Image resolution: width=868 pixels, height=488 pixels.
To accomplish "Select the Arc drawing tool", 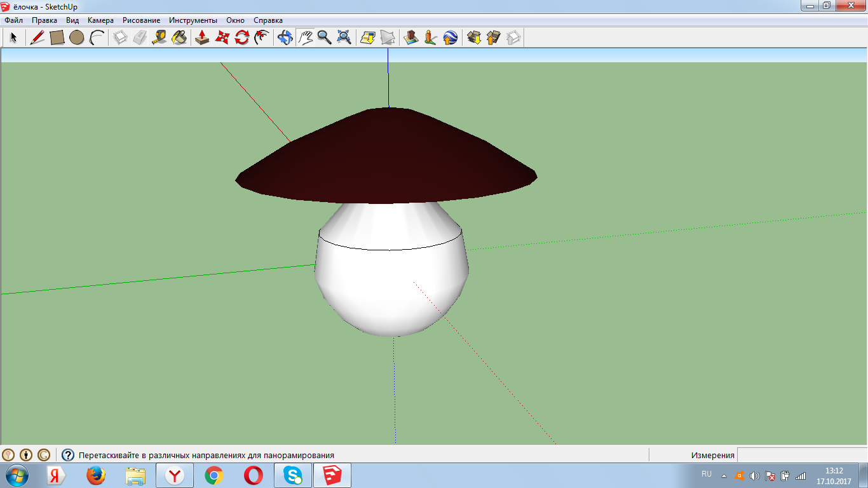I will pos(97,37).
